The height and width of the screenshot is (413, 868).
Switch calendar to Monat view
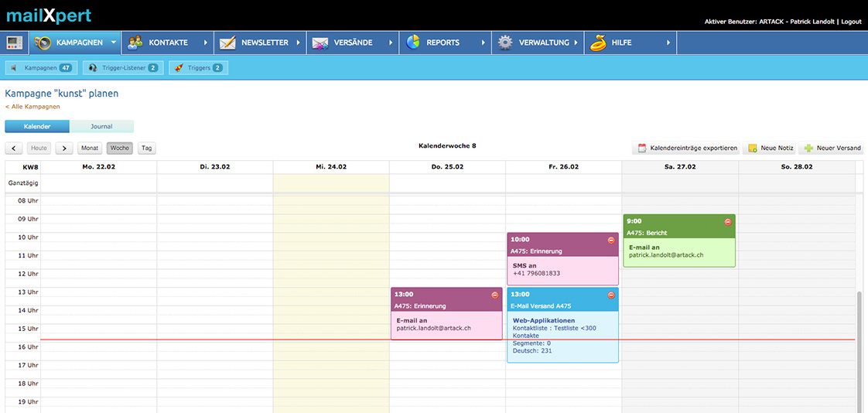tap(90, 148)
